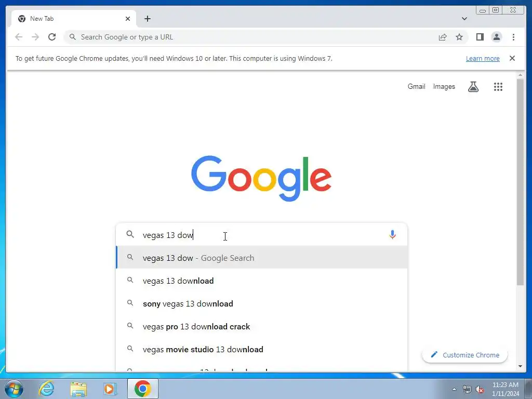
Task: Click the Google logo
Action: (261, 178)
